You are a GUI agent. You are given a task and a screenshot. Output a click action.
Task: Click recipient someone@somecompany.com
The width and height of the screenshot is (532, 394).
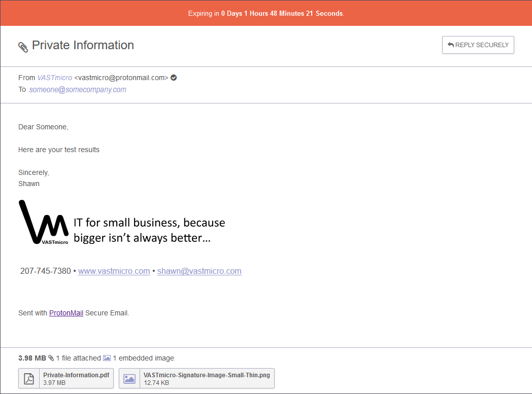[x=78, y=89]
